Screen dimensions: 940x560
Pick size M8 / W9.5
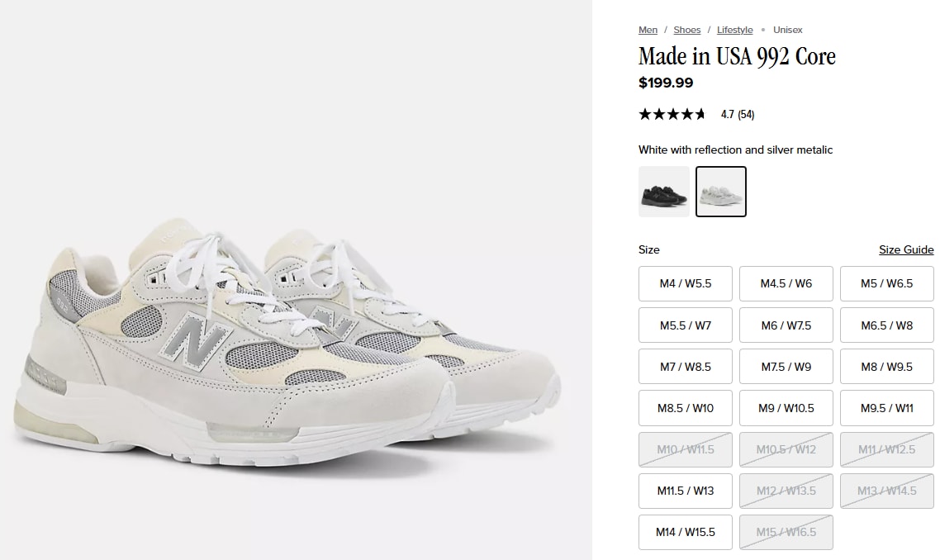tap(886, 367)
